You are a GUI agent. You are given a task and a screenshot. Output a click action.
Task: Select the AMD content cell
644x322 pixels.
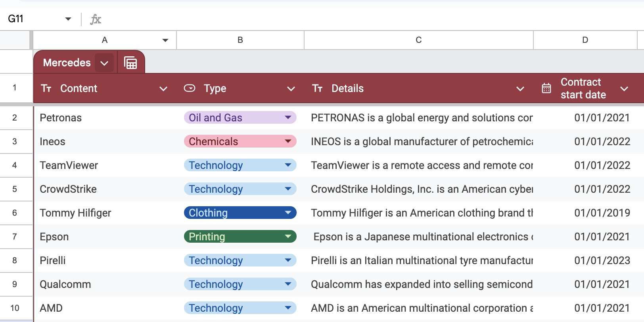(105, 308)
